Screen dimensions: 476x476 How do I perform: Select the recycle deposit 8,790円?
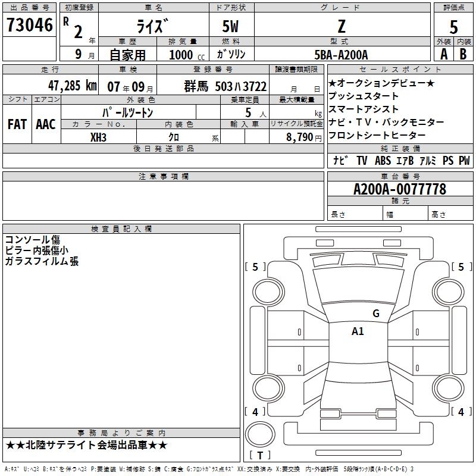[x=304, y=137]
